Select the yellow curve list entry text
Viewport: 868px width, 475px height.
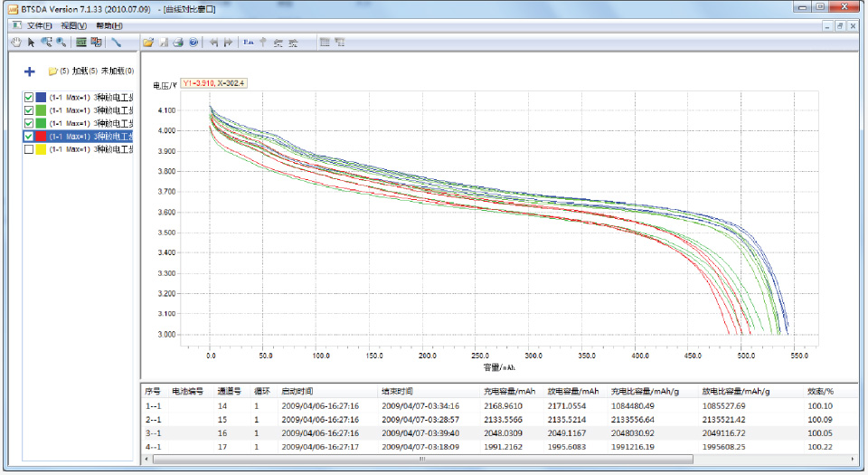91,149
